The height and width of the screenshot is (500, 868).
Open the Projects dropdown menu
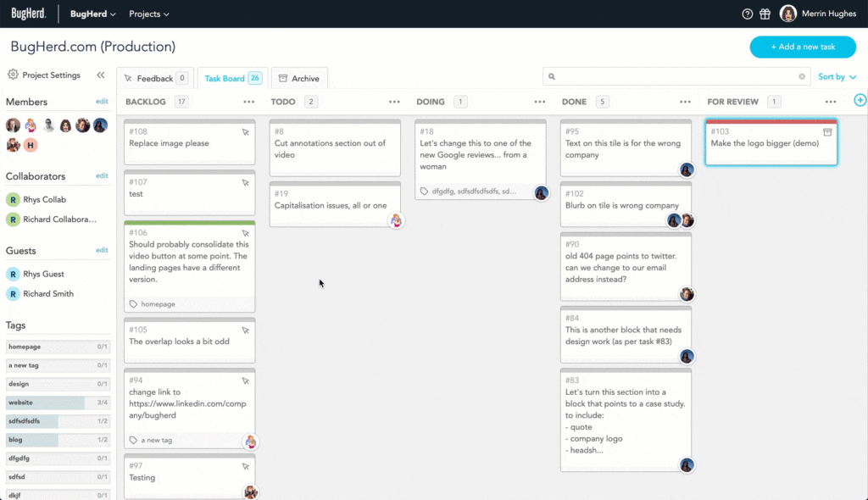(149, 14)
